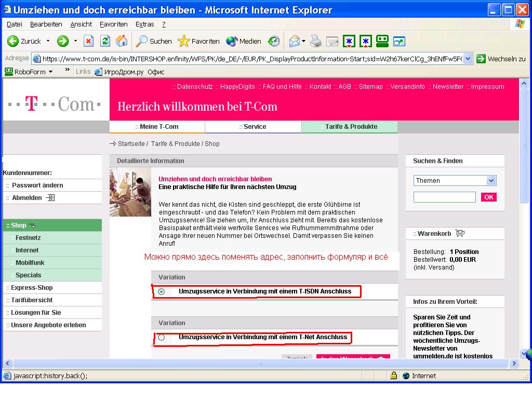Open the Kontakt link

point(320,87)
